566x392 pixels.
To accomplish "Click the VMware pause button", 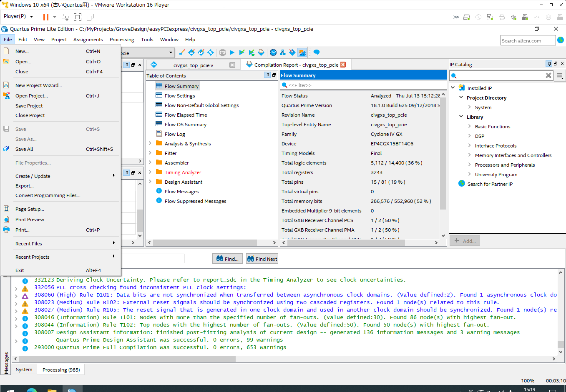I will point(46,17).
